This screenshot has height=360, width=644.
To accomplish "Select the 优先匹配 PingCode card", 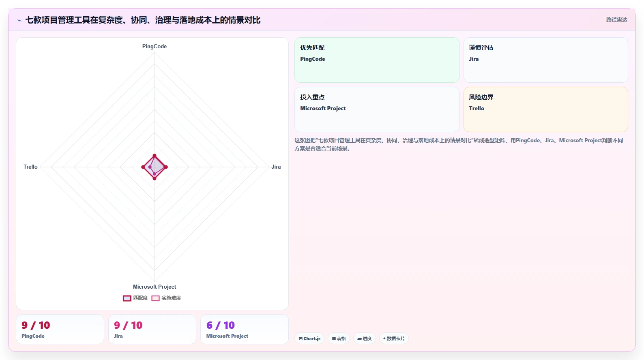I will coord(377,60).
